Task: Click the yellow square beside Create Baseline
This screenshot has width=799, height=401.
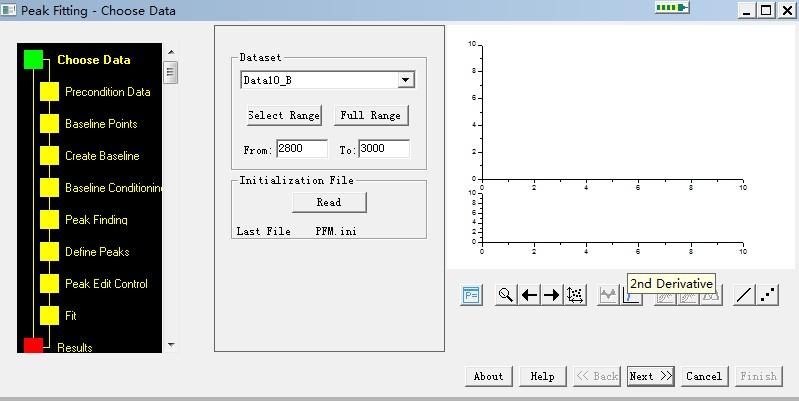Action: 49,156
